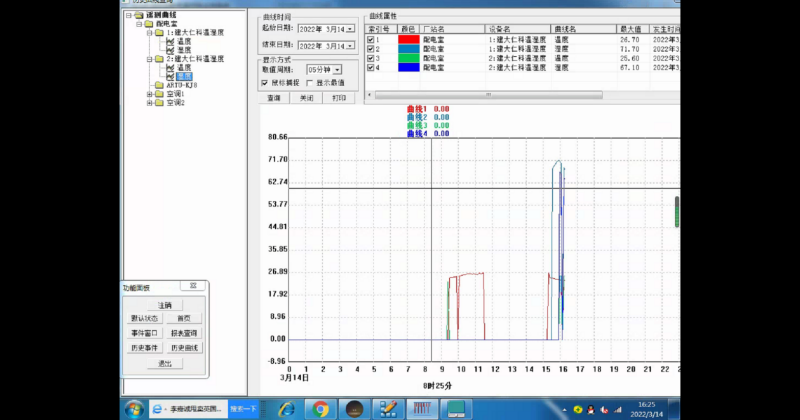Viewport: 800px width, 420px height.
Task: Click the 关闭 button beside 查询
Action: [x=306, y=98]
